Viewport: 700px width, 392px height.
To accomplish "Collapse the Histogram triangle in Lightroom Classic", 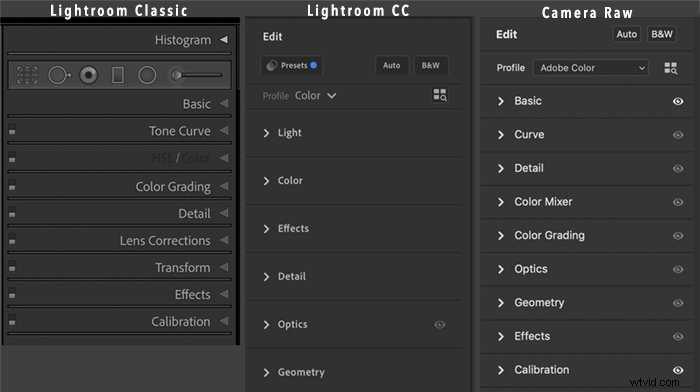I will coord(224,40).
